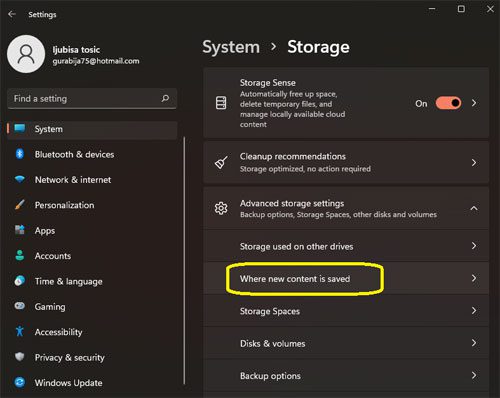Click the search magnifier icon
This screenshot has width=500, height=398.
click(x=165, y=98)
